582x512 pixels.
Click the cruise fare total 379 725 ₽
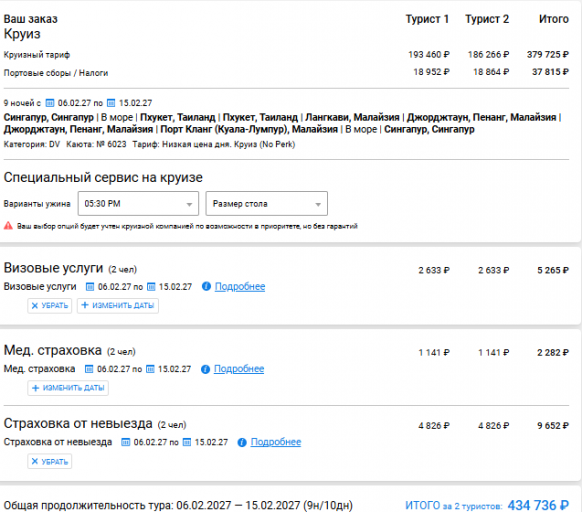point(547,55)
